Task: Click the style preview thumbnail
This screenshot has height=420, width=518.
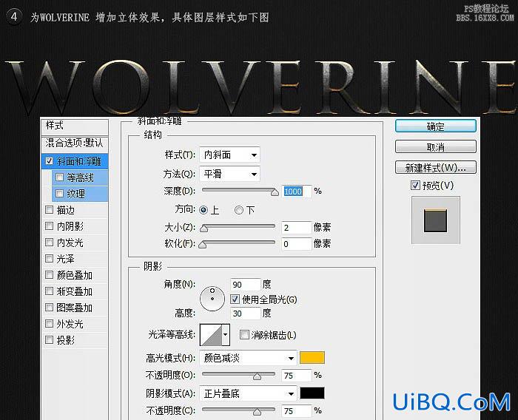Action: tap(436, 220)
